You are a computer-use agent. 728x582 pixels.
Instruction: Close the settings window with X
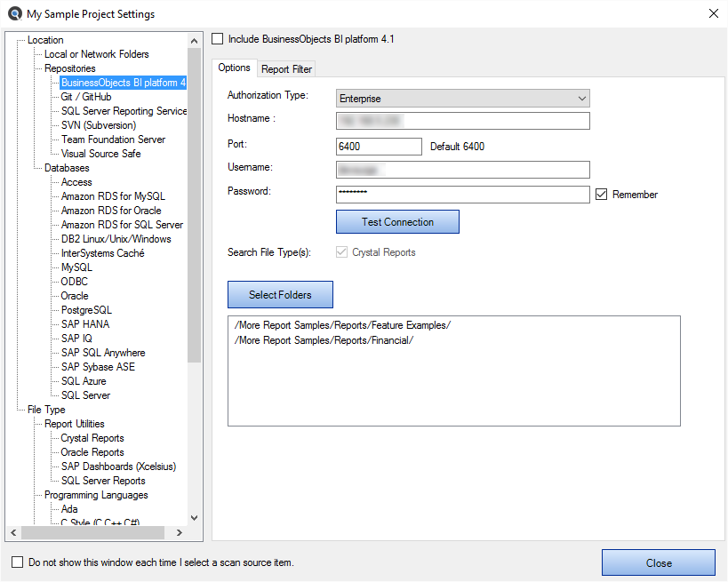coord(714,13)
